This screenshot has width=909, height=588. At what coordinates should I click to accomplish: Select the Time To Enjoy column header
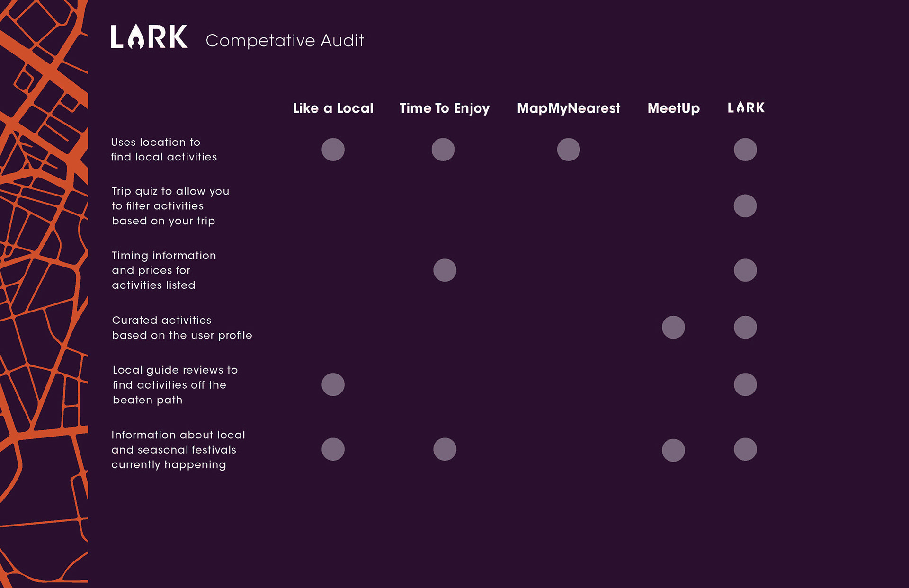[x=445, y=108]
